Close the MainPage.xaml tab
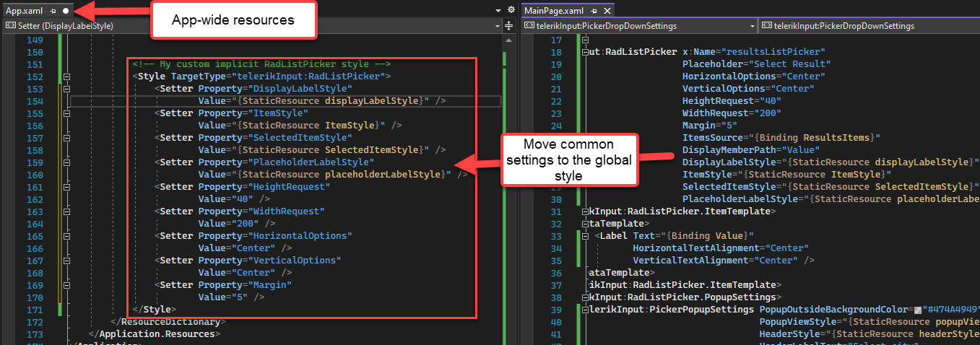This screenshot has height=345, width=980. (x=606, y=11)
